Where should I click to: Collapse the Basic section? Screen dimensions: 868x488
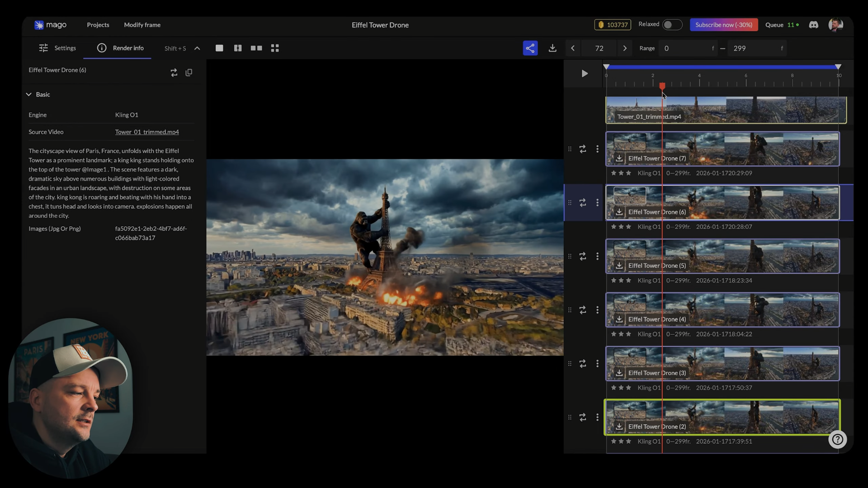[29, 94]
